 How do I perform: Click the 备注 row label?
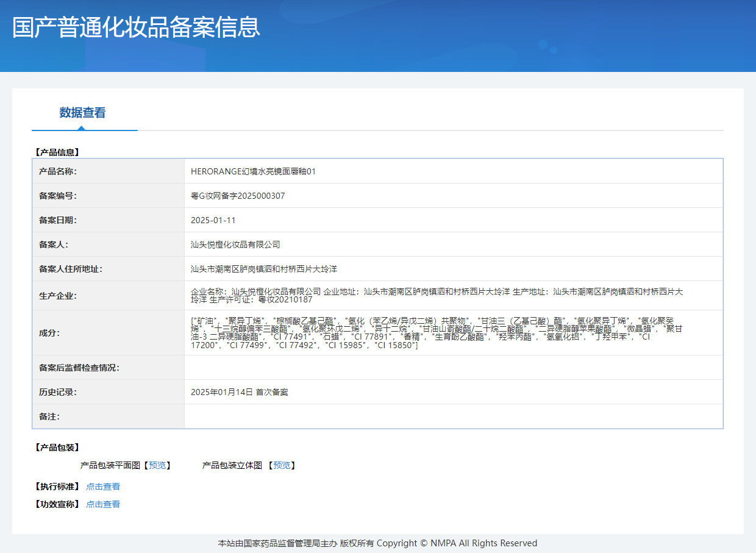point(49,416)
